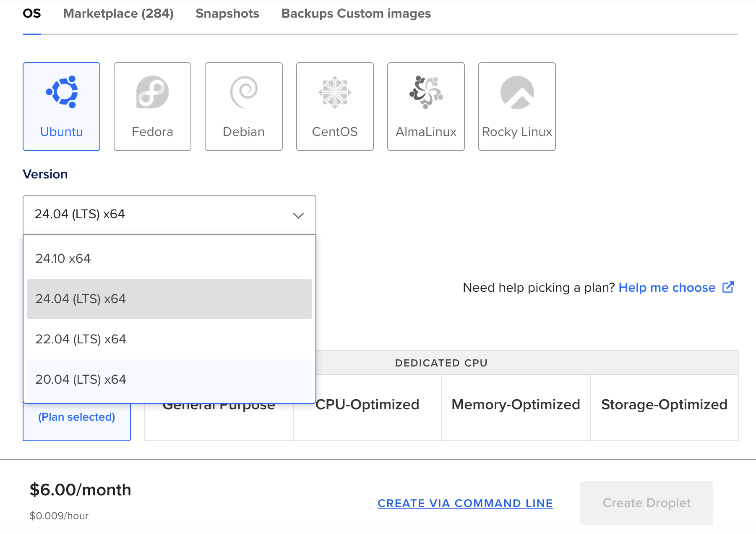Open Create via Command Line link
Viewport: 756px width, 534px height.
click(465, 503)
